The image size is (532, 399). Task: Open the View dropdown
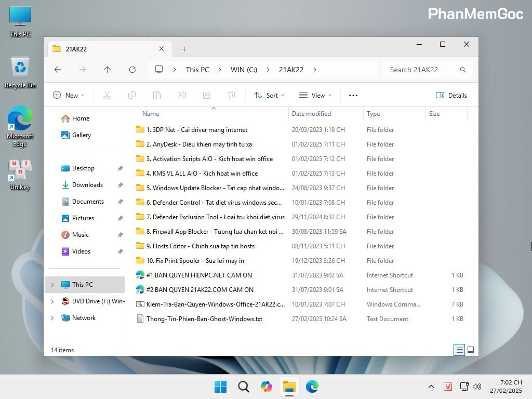click(x=315, y=95)
